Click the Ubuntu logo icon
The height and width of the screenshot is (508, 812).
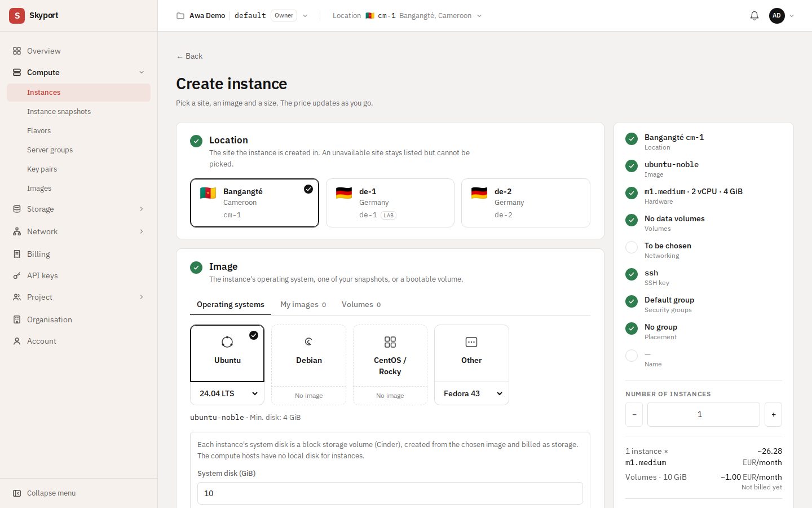[227, 342]
